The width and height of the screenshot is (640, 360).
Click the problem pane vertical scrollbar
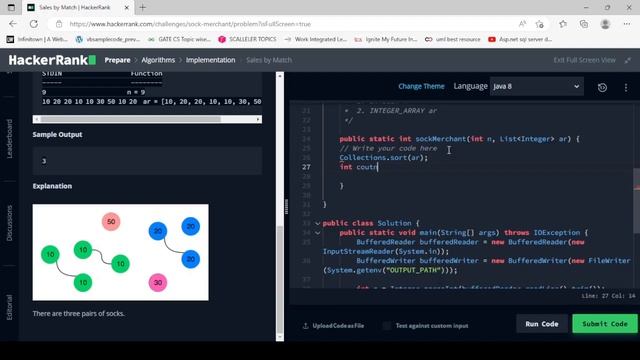[280, 279]
